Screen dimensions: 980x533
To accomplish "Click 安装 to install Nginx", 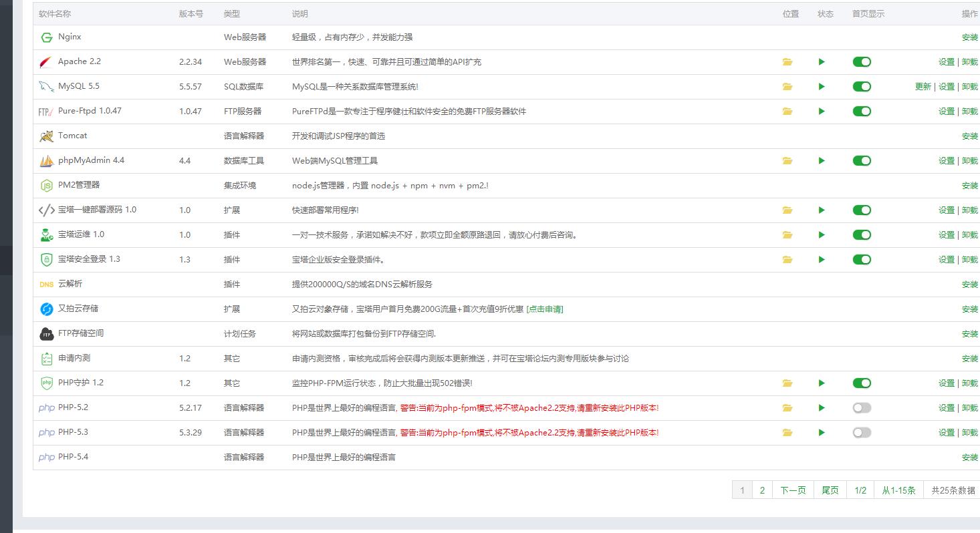I will tap(970, 37).
